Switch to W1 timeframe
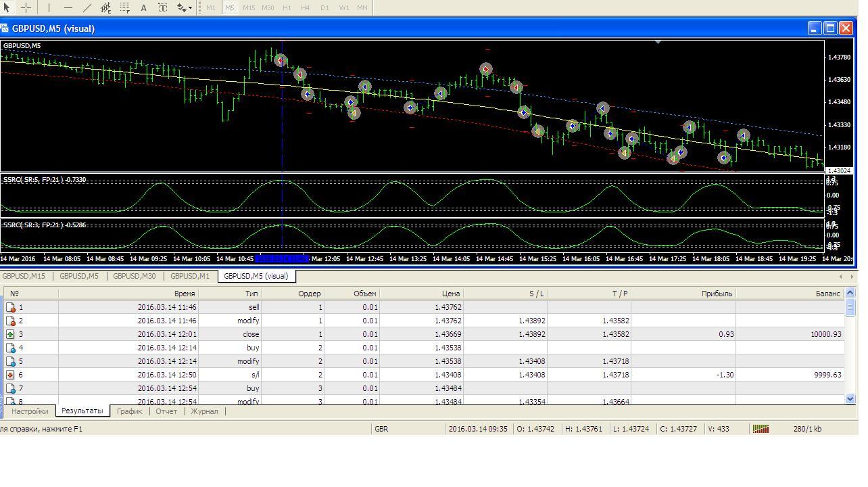 coord(344,7)
